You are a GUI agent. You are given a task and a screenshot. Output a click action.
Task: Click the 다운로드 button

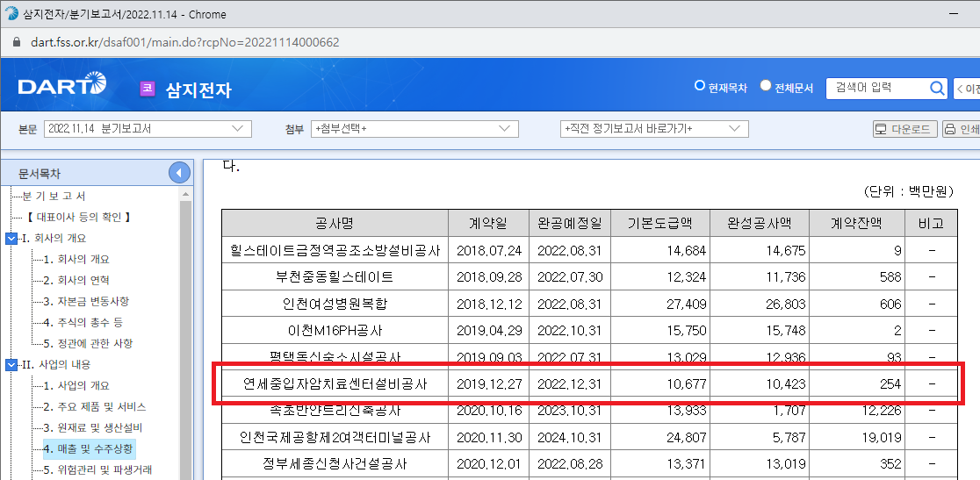click(x=905, y=129)
